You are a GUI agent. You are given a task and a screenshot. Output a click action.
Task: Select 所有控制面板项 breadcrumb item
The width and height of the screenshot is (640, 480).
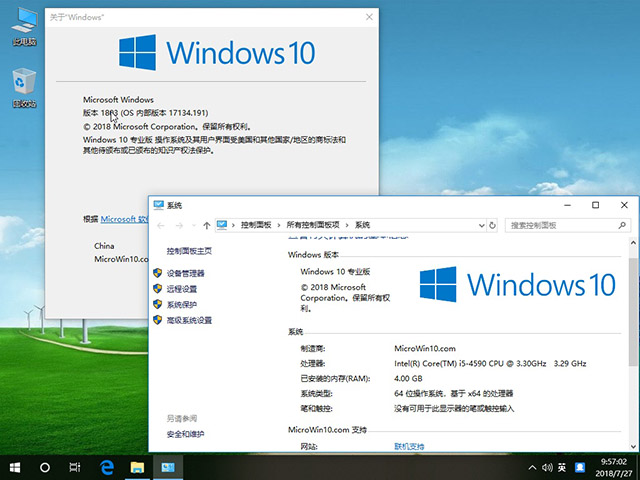[313, 225]
